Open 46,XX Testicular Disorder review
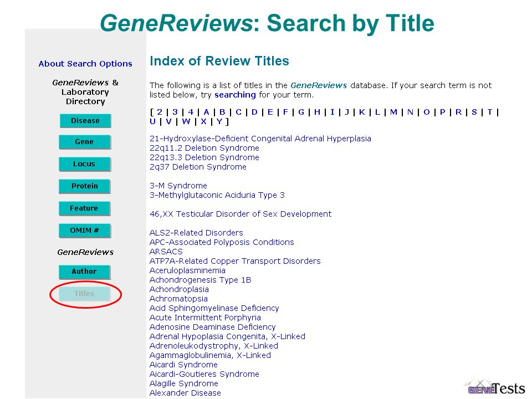This screenshot has height=399, width=532. (241, 214)
